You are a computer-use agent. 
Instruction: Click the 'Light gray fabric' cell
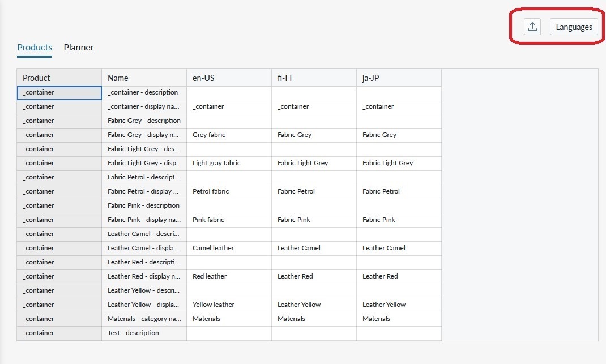click(x=229, y=164)
